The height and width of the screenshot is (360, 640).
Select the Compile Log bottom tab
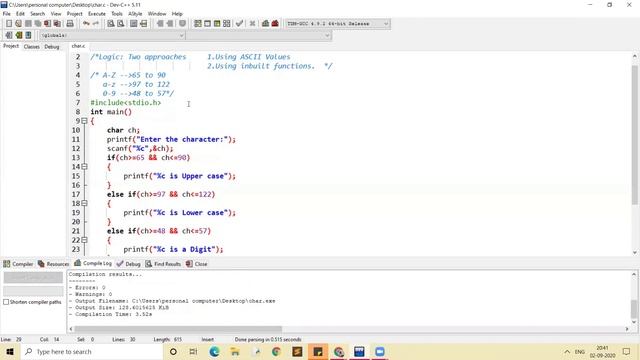pyautogui.click(x=93, y=264)
